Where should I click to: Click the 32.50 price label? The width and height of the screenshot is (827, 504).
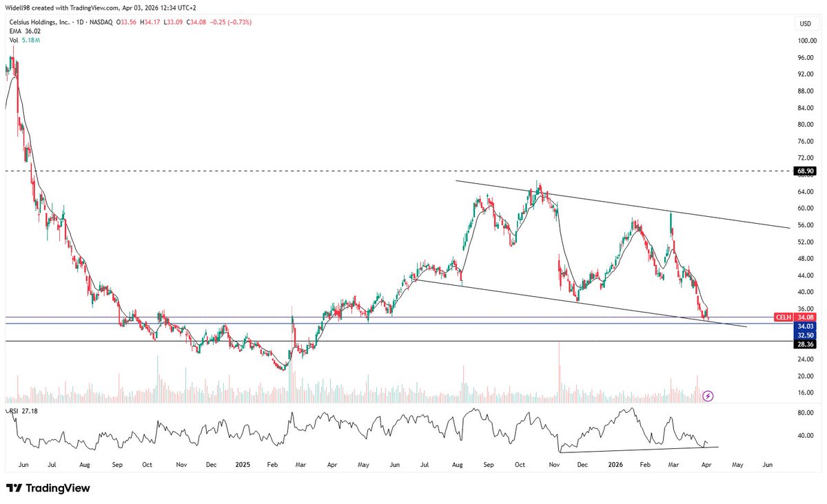pyautogui.click(x=805, y=335)
